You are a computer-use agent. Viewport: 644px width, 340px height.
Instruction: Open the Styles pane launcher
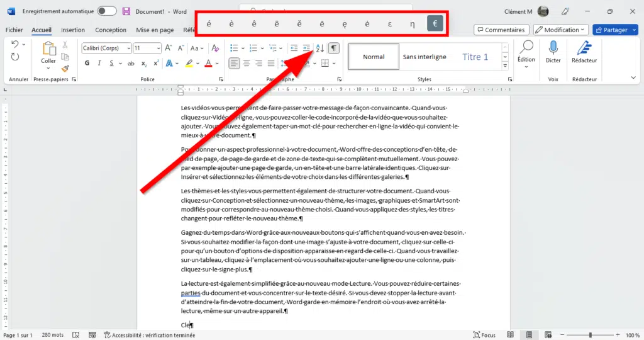tap(509, 79)
